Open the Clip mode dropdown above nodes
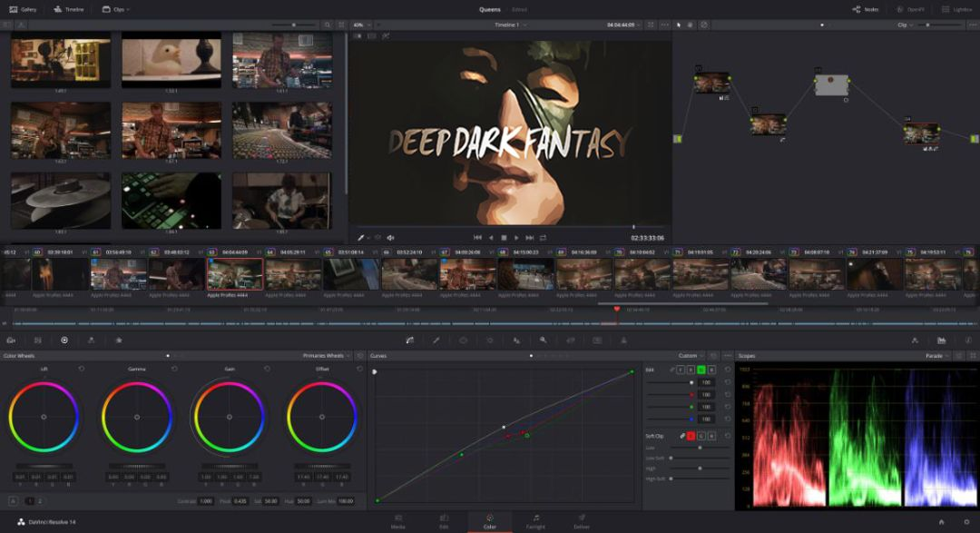The height and width of the screenshot is (533, 980). 905,25
